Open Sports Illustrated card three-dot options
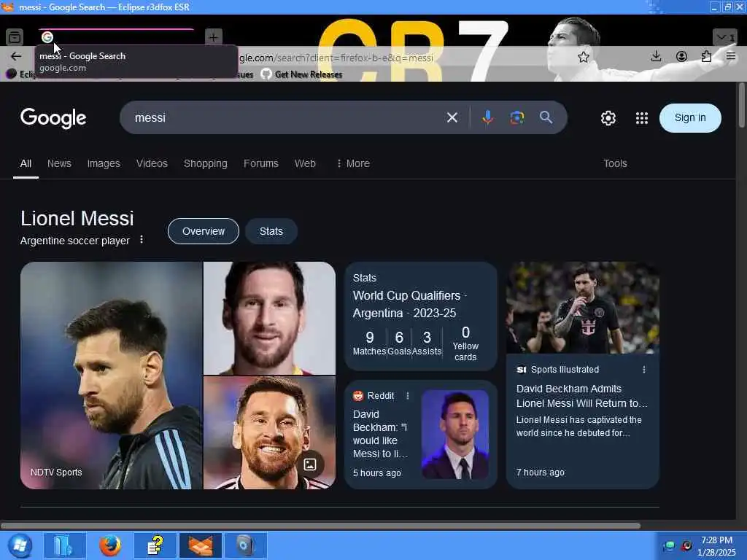The height and width of the screenshot is (560, 747). pos(644,370)
